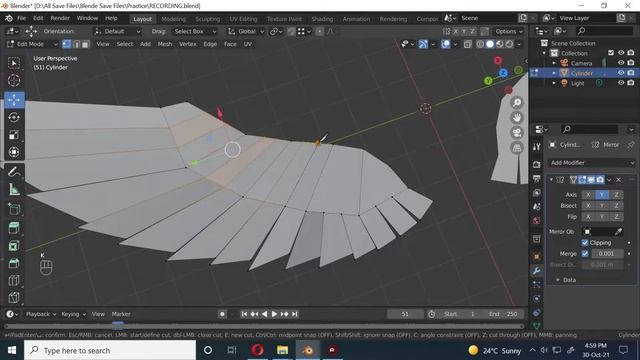Open the File menu
This screenshot has width=640, height=360.
[22, 18]
